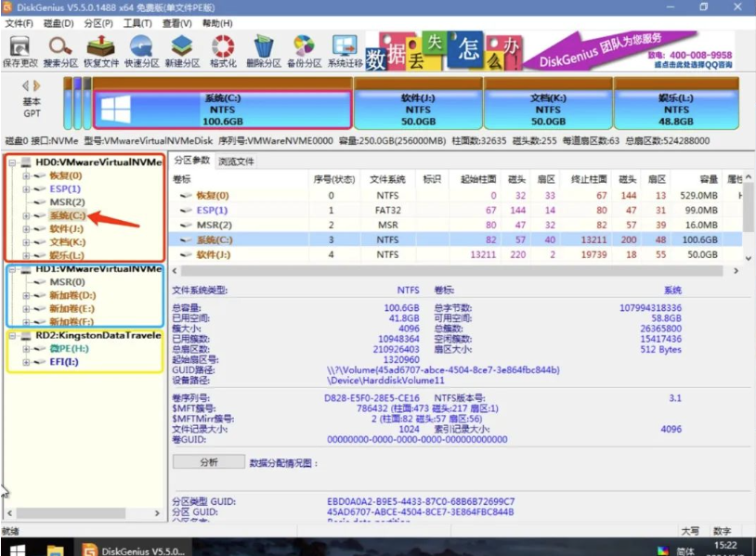Choose the Format (格式化) toolbar icon
This screenshot has height=556, width=756.
click(223, 52)
